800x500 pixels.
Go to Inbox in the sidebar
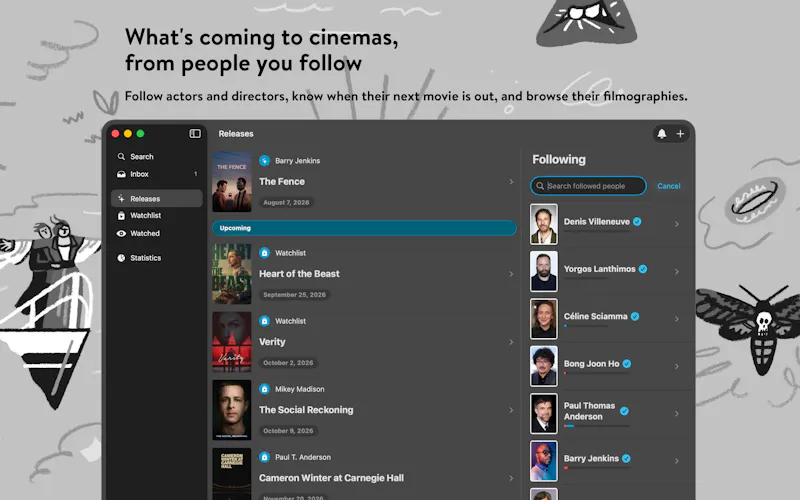(157, 174)
